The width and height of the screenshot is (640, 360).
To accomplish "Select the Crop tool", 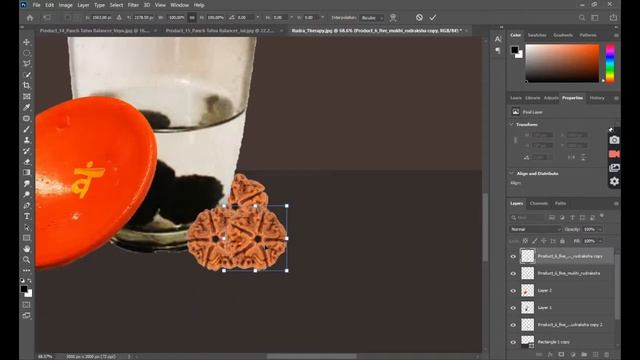I will (27, 85).
